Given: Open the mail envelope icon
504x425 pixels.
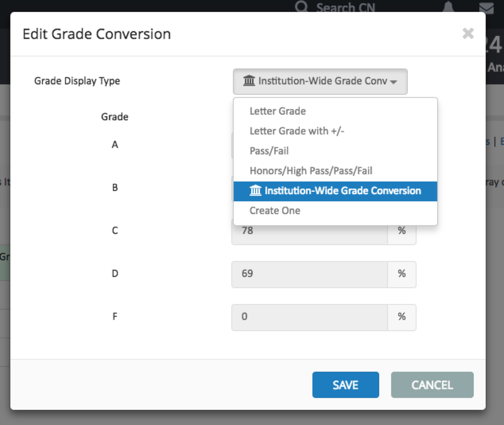Looking at the screenshot, I should [x=486, y=8].
